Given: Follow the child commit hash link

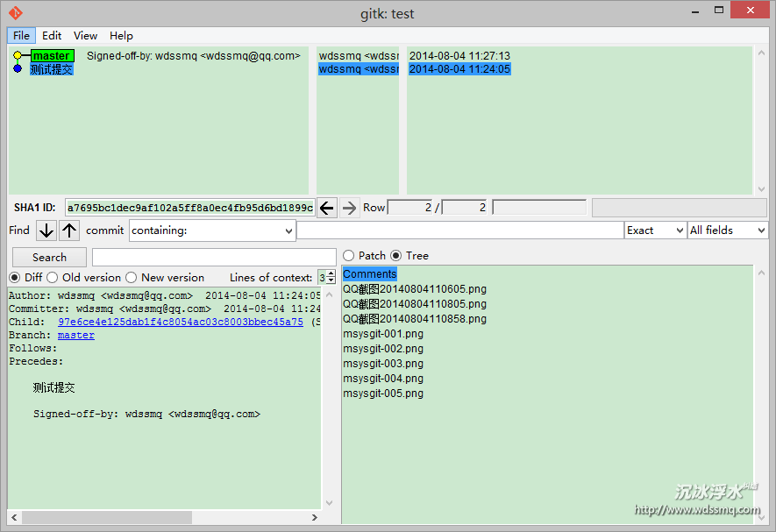Looking at the screenshot, I should [180, 323].
